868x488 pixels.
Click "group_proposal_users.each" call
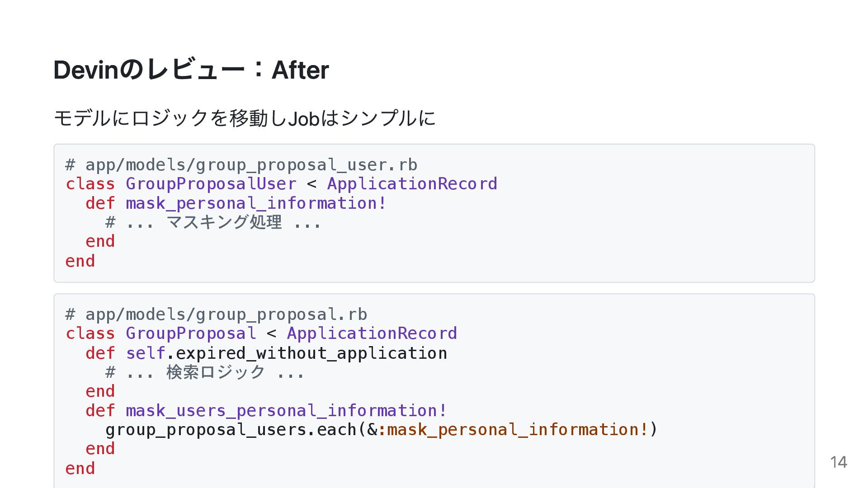point(231,430)
